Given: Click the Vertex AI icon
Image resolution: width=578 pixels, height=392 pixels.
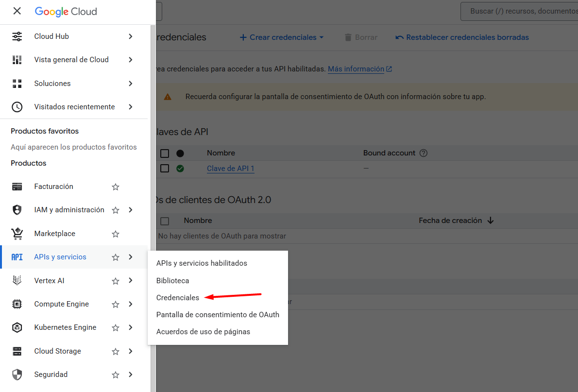Looking at the screenshot, I should (17, 281).
